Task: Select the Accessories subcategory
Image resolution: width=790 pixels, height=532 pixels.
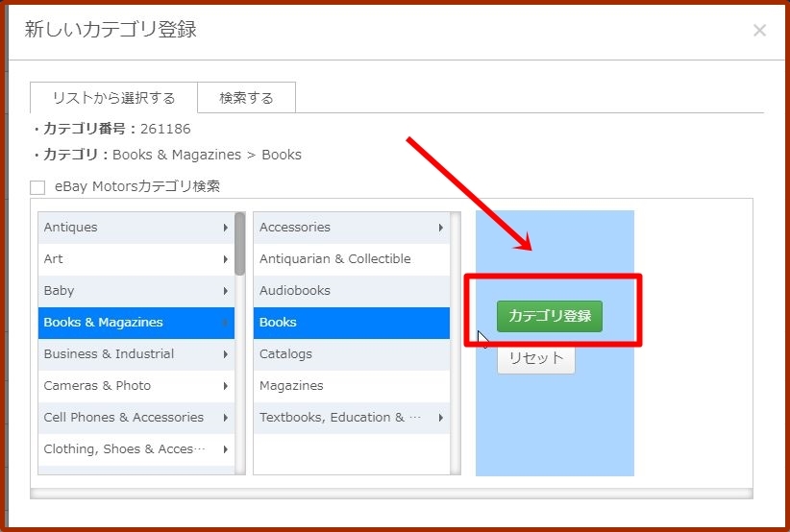Action: click(351, 228)
